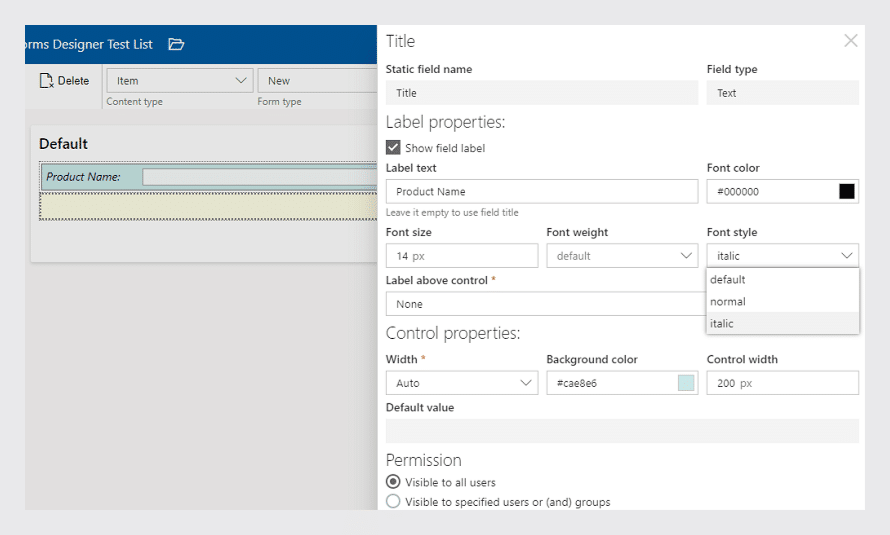
Task: Click the Font color hex input #000000
Action: (x=771, y=192)
